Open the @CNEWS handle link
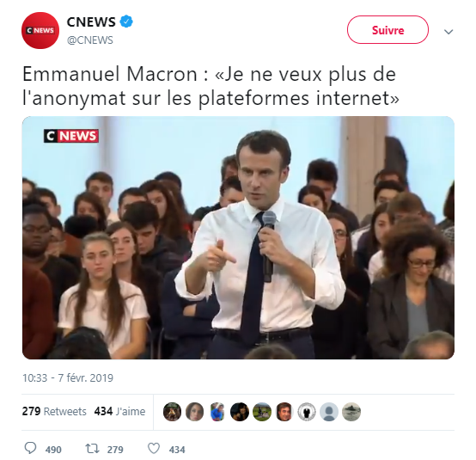 [90, 40]
